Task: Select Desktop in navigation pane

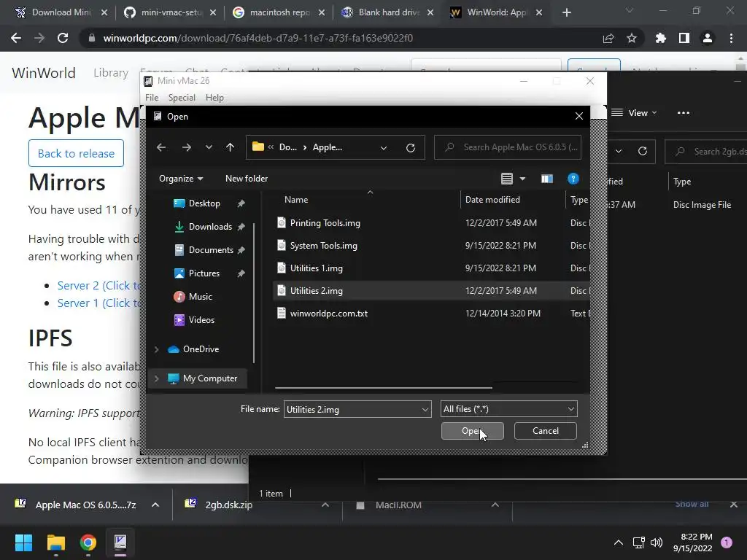Action: (x=204, y=203)
